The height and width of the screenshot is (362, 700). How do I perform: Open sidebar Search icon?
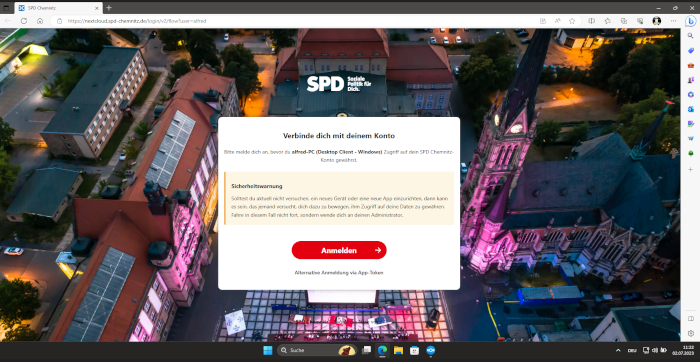(691, 36)
